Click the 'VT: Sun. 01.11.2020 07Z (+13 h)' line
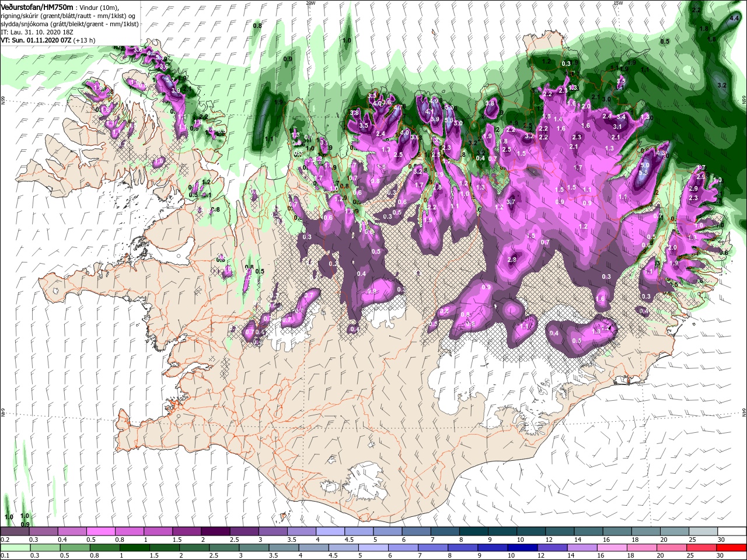Screen dimensions: 747x560 [x=48, y=40]
